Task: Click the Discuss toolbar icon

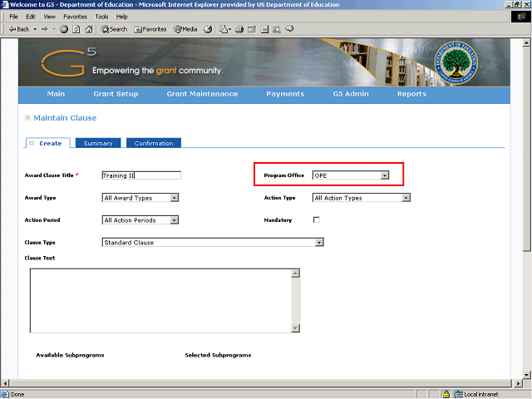Action: coord(264,29)
